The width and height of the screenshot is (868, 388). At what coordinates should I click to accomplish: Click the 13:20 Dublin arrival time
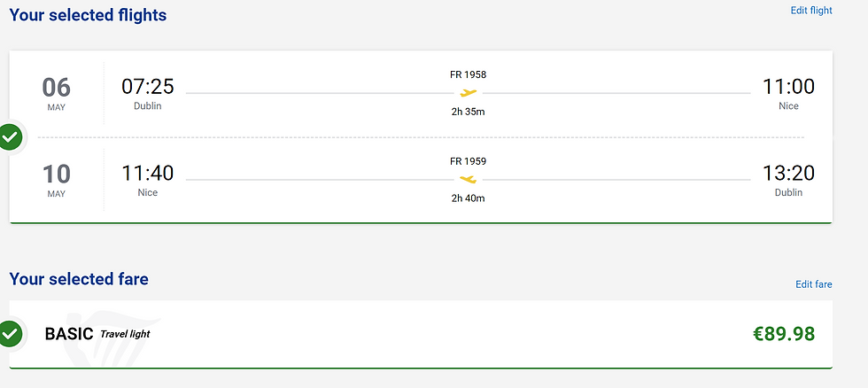pos(787,174)
